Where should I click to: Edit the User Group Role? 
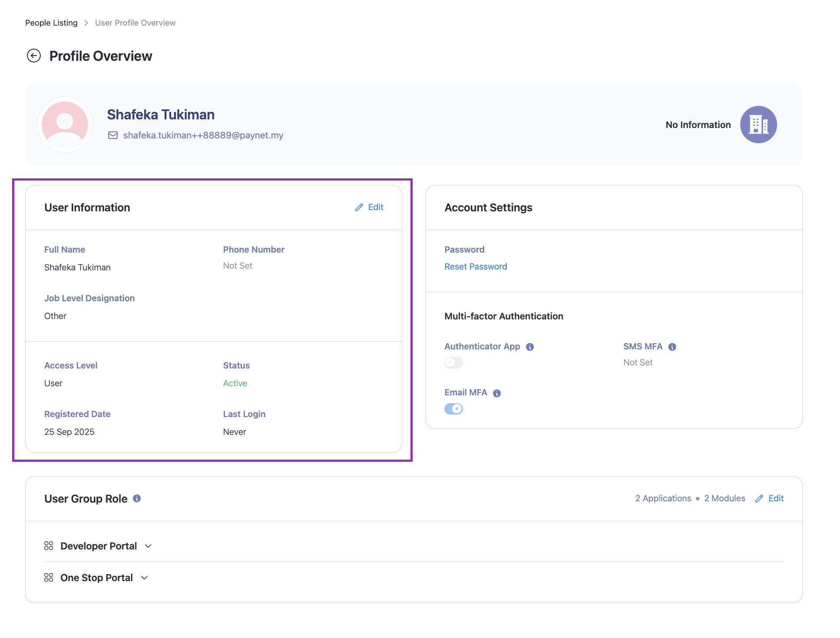[769, 498]
